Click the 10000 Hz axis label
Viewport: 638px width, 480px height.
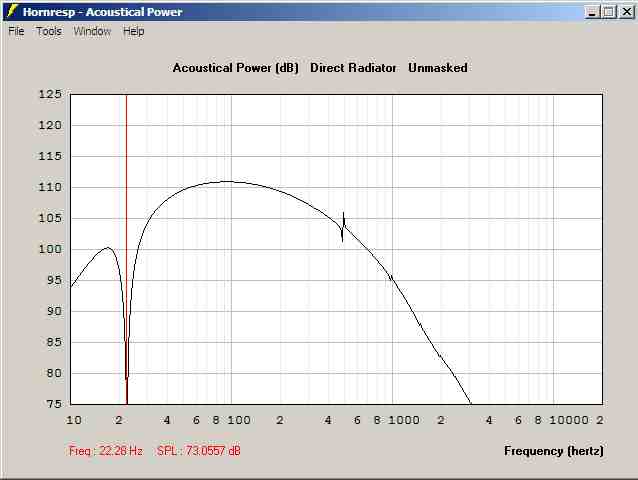point(569,420)
